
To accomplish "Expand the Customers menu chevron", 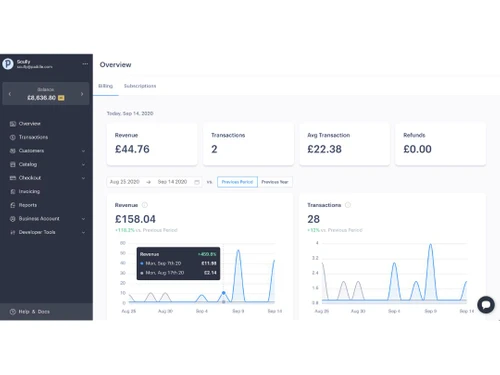I will pyautogui.click(x=83, y=151).
